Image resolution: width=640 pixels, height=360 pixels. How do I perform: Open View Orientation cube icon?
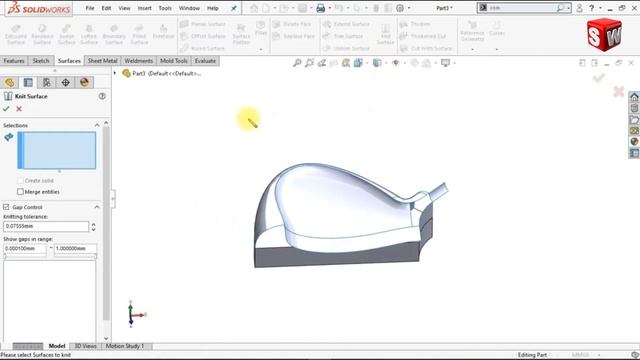pos(358,63)
